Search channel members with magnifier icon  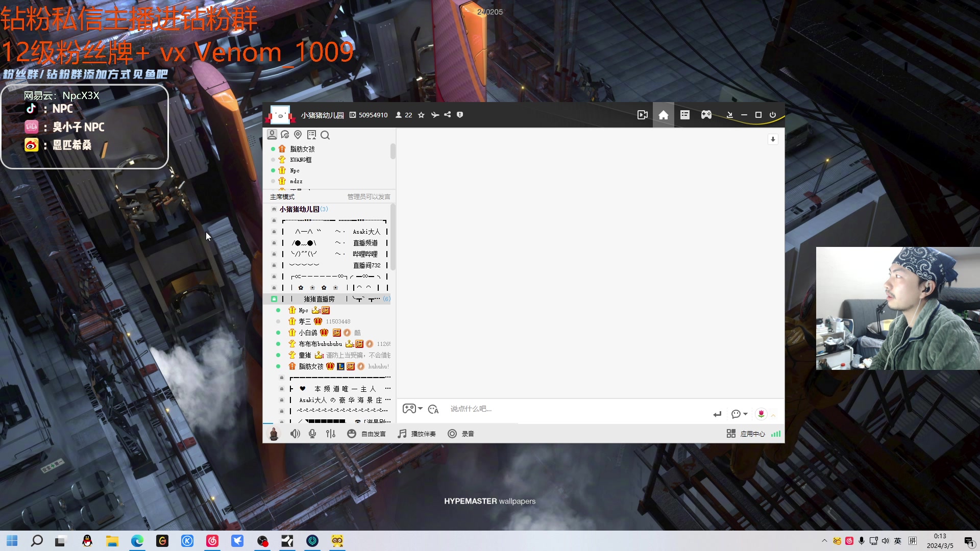point(325,135)
